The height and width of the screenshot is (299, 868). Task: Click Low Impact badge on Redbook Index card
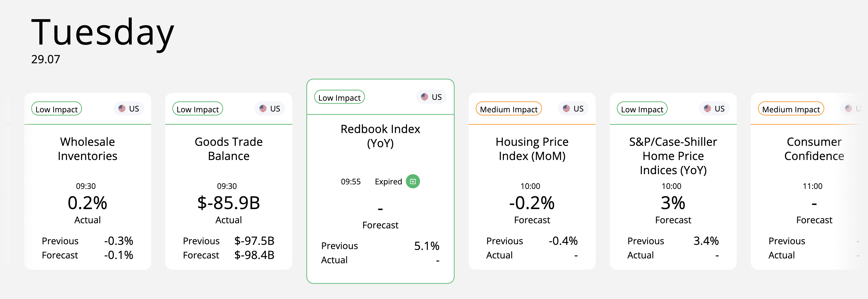(x=339, y=98)
